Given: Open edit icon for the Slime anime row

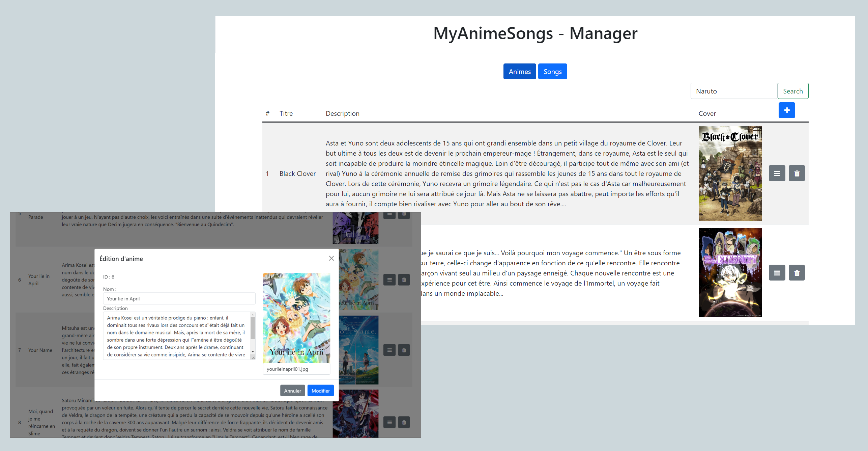Looking at the screenshot, I should 389,422.
